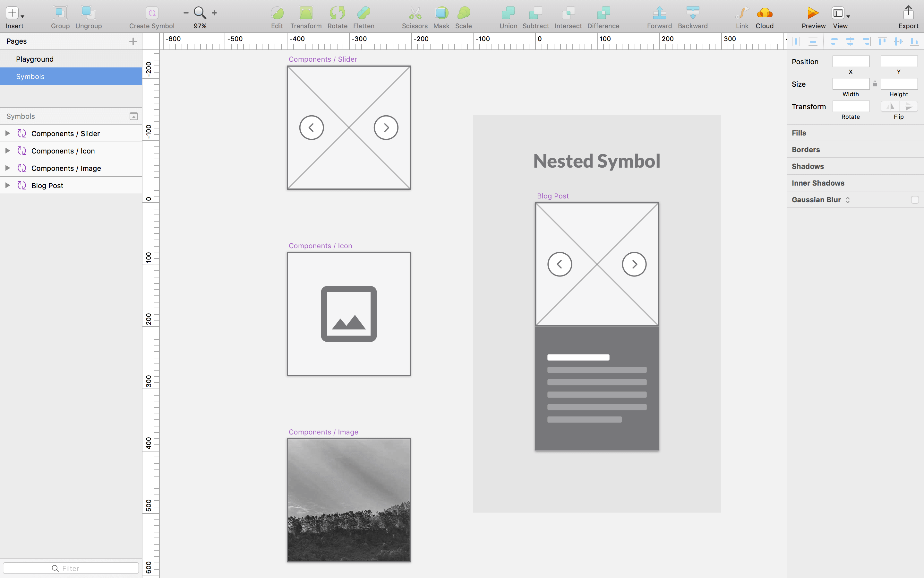Screen dimensions: 924x578
Task: Select the Rotate tool
Action: click(338, 13)
